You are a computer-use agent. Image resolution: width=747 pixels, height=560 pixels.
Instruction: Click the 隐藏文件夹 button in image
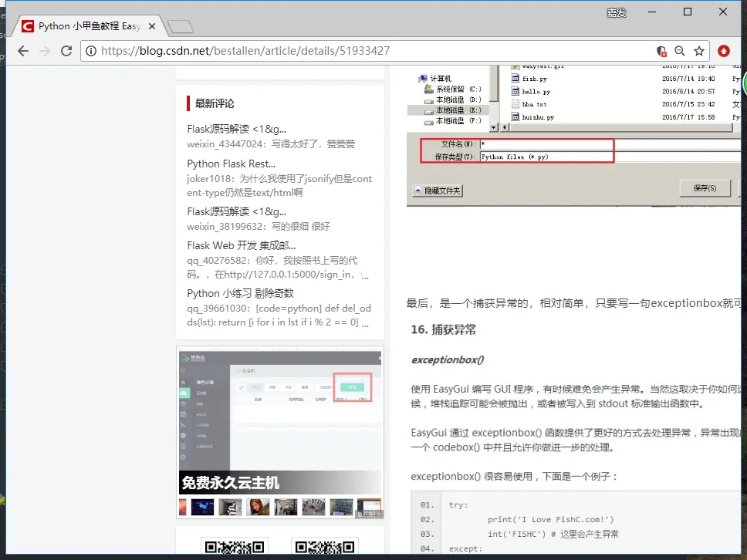(438, 191)
